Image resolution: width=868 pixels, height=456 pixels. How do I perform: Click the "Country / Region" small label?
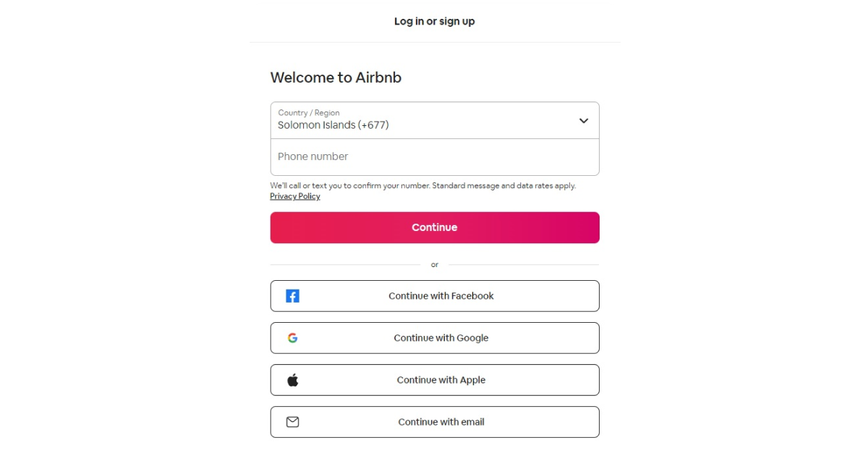coord(309,113)
